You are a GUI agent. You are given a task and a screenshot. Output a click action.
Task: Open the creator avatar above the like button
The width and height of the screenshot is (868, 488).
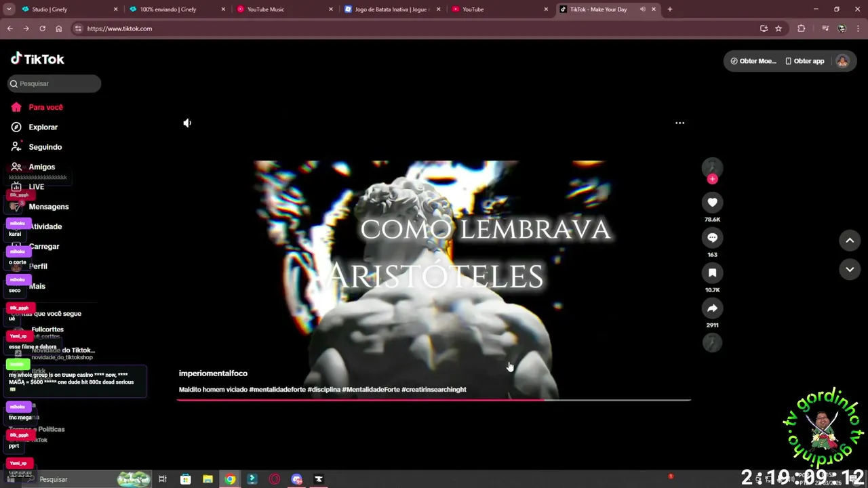(x=712, y=167)
